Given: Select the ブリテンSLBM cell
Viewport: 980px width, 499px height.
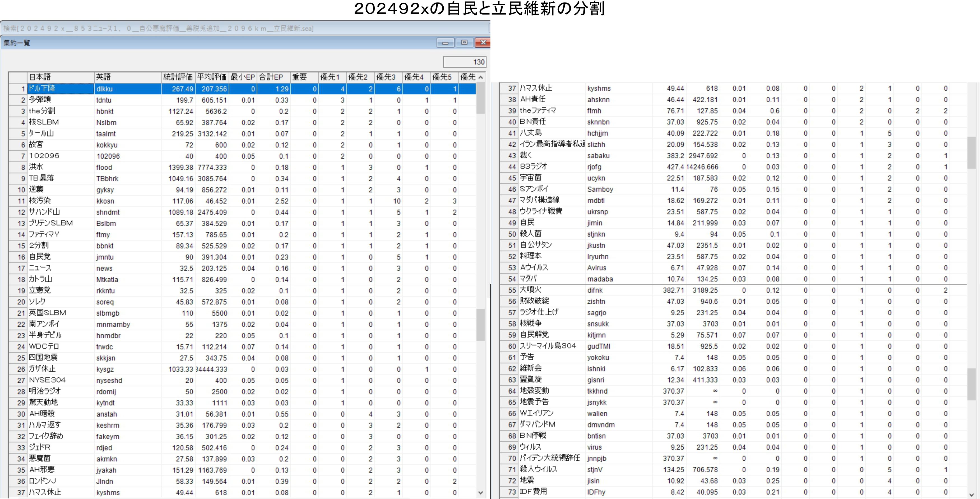Looking at the screenshot, I should [x=60, y=223].
